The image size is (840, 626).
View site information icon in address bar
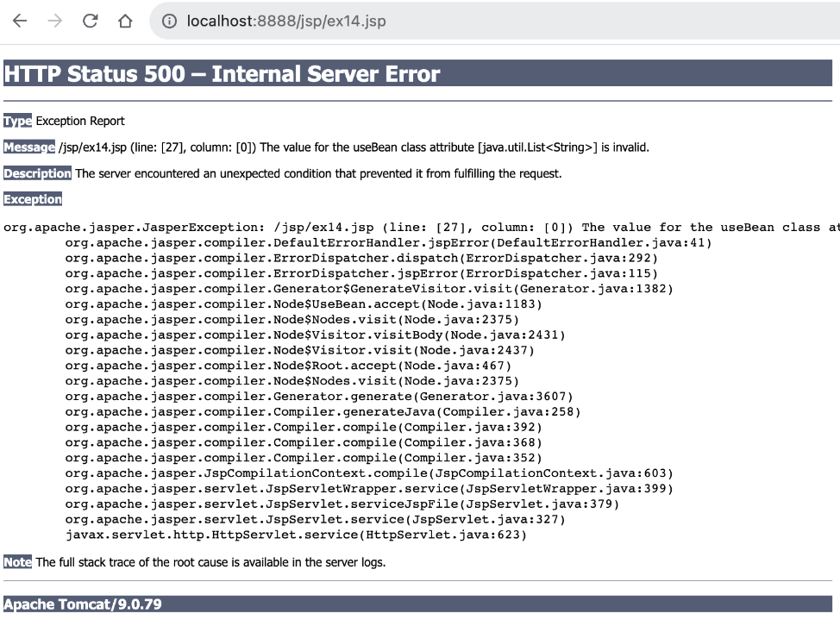pos(169,21)
